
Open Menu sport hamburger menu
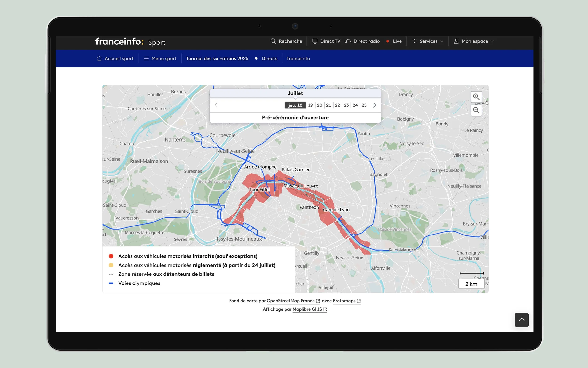(x=160, y=58)
